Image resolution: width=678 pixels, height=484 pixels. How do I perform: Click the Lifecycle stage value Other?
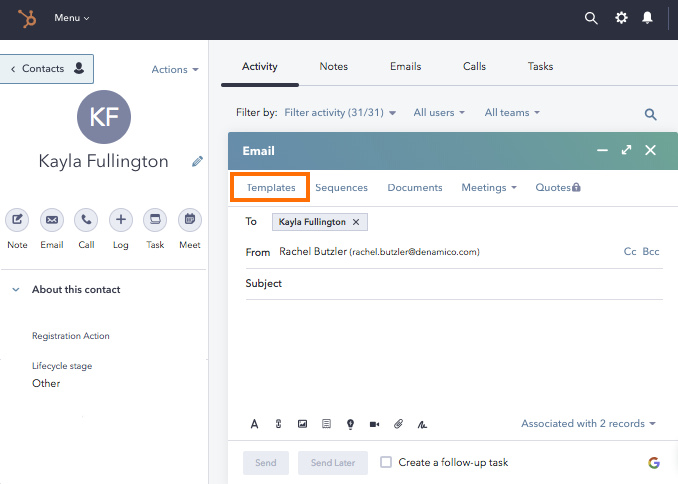click(46, 383)
